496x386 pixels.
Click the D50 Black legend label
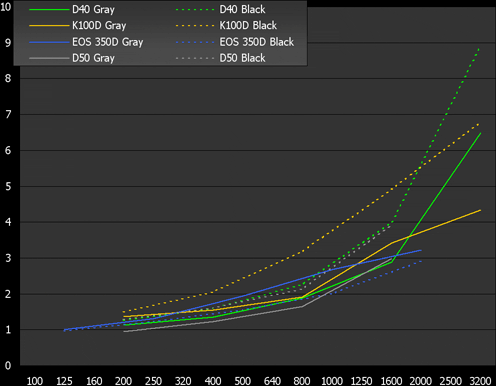point(242,58)
